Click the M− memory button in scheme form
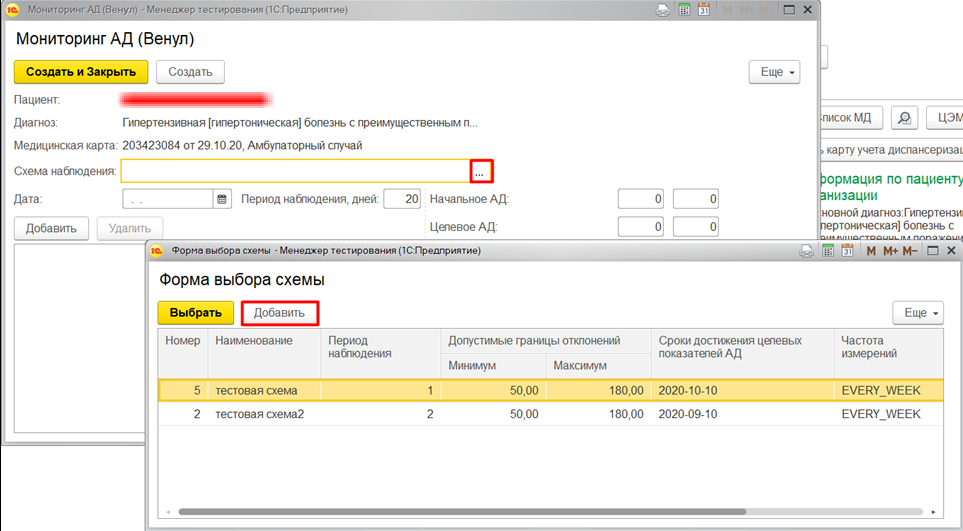This screenshot has height=531, width=963. tap(910, 251)
